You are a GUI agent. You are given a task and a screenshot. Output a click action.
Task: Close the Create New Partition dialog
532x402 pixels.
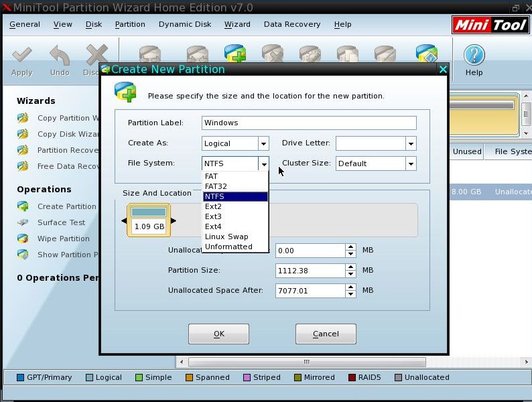click(x=443, y=70)
